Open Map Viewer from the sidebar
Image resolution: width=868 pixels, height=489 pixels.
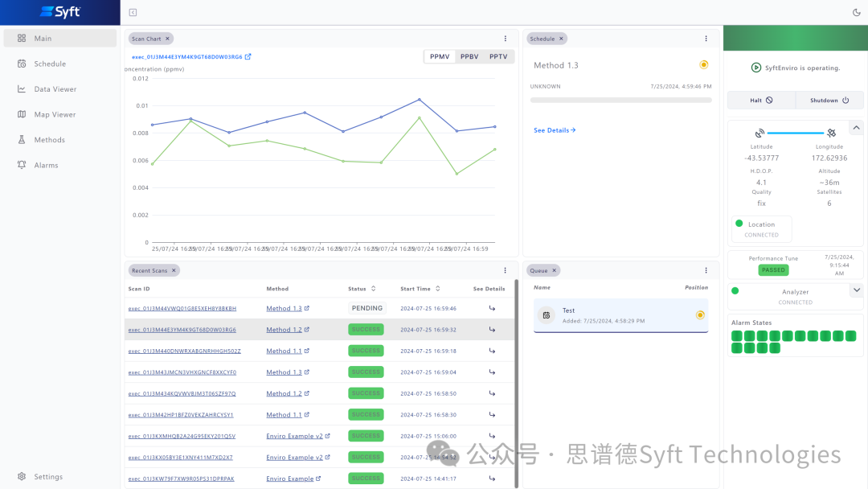click(x=59, y=115)
